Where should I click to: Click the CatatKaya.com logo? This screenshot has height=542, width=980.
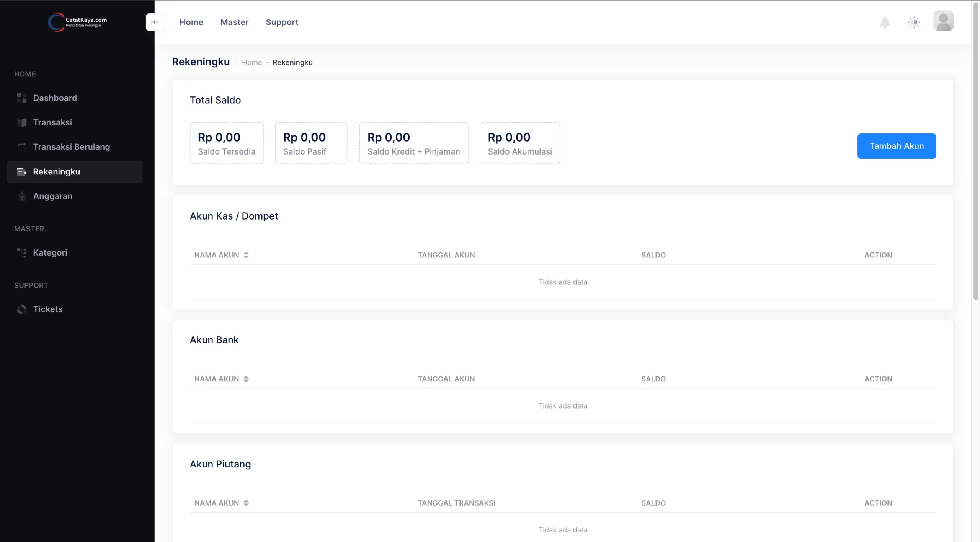(77, 22)
